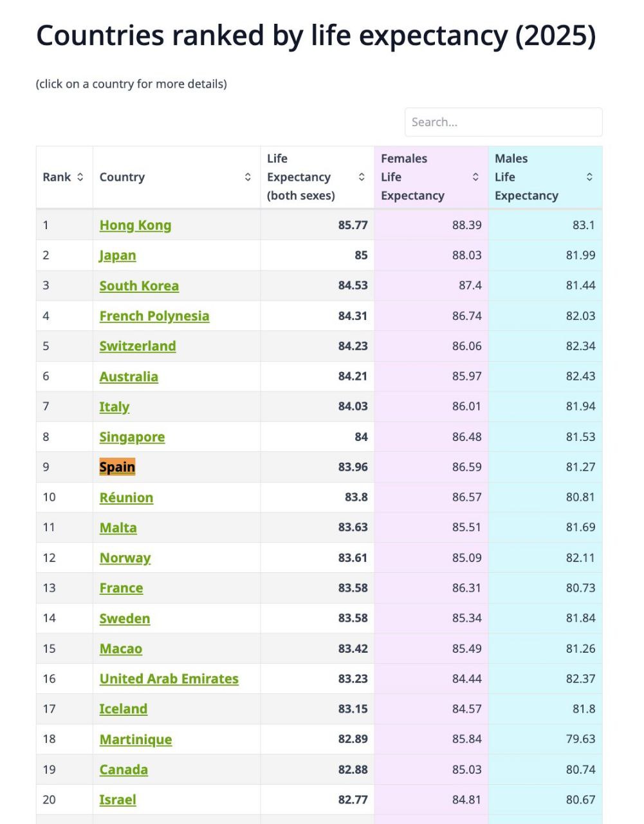Open the Singapore country link

click(x=132, y=437)
